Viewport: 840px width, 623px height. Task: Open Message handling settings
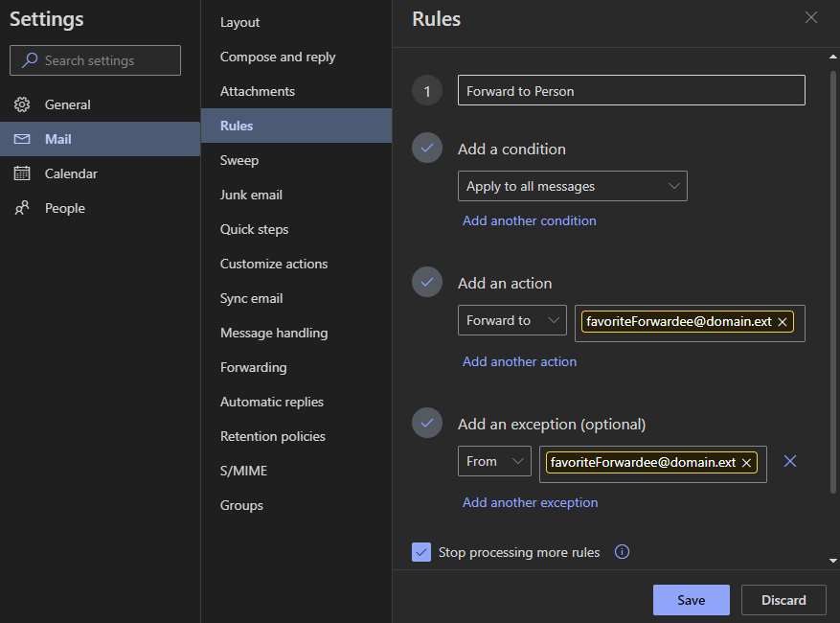point(296,333)
